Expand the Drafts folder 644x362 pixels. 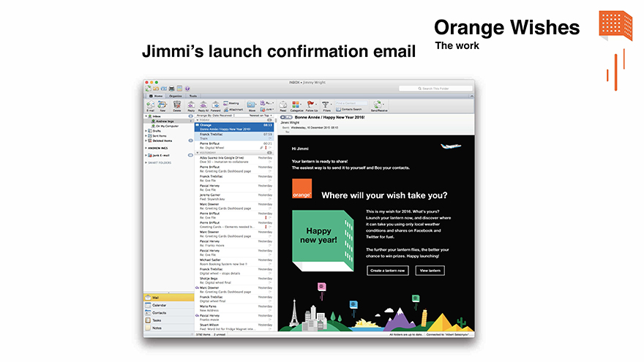click(146, 131)
